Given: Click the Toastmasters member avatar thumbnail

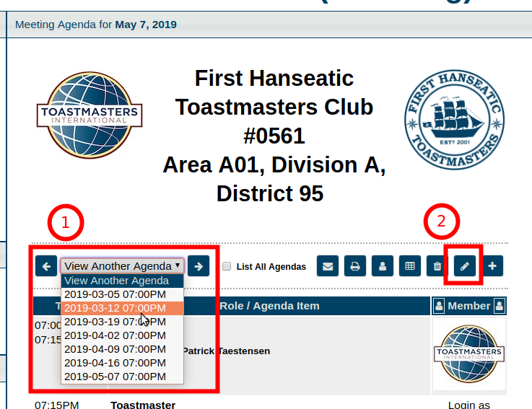Looking at the screenshot, I should 469,353.
